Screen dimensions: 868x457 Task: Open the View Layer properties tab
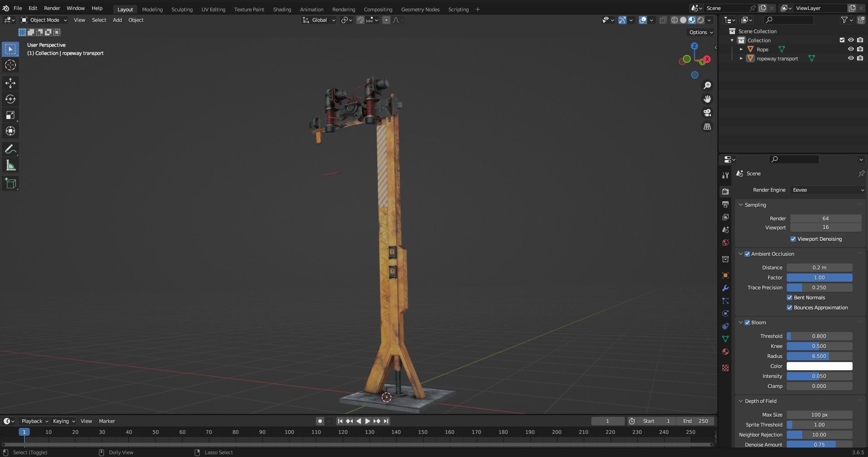[725, 217]
